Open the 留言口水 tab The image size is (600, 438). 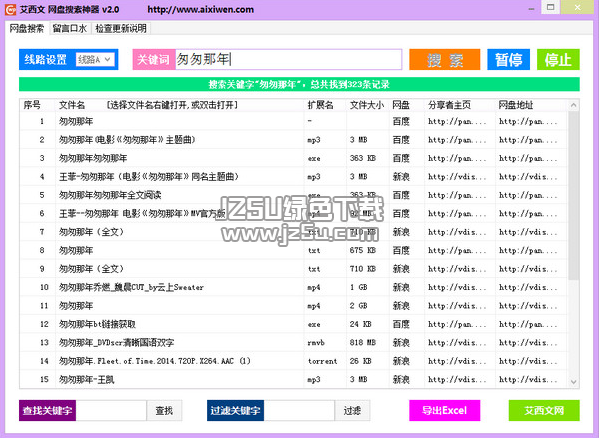click(70, 28)
